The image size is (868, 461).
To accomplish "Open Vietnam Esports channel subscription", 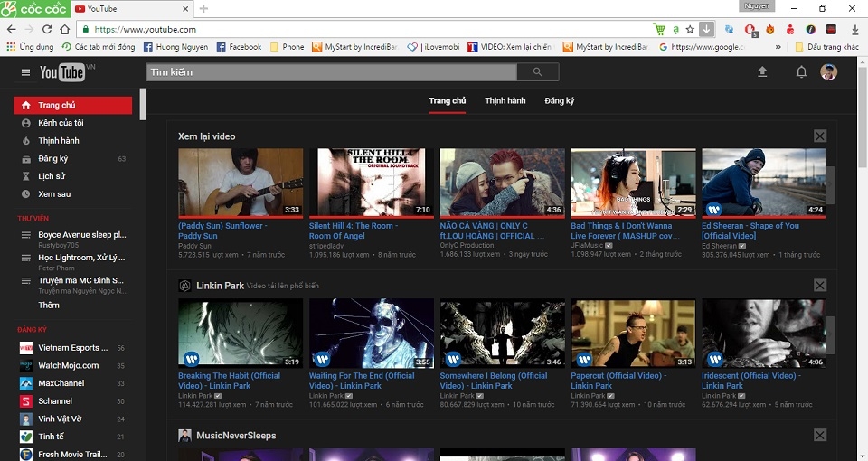I will click(x=72, y=347).
